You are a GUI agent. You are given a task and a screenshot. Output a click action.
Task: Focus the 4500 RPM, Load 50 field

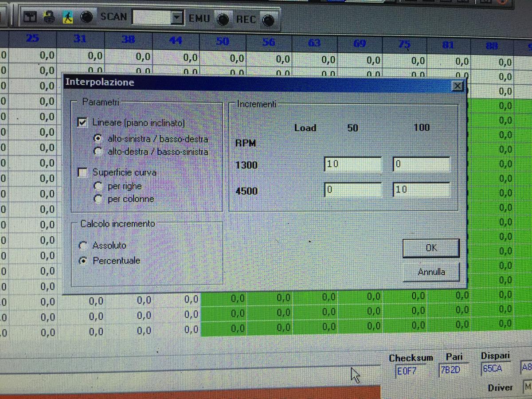point(353,190)
